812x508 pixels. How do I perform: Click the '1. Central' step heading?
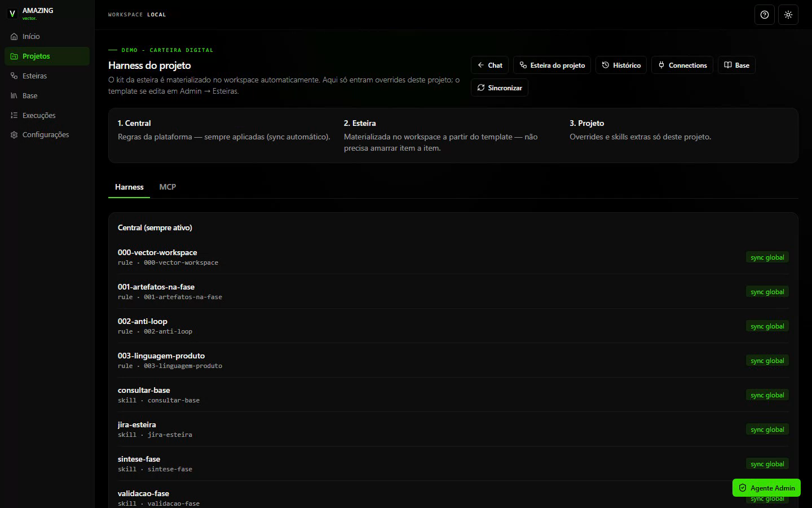134,123
